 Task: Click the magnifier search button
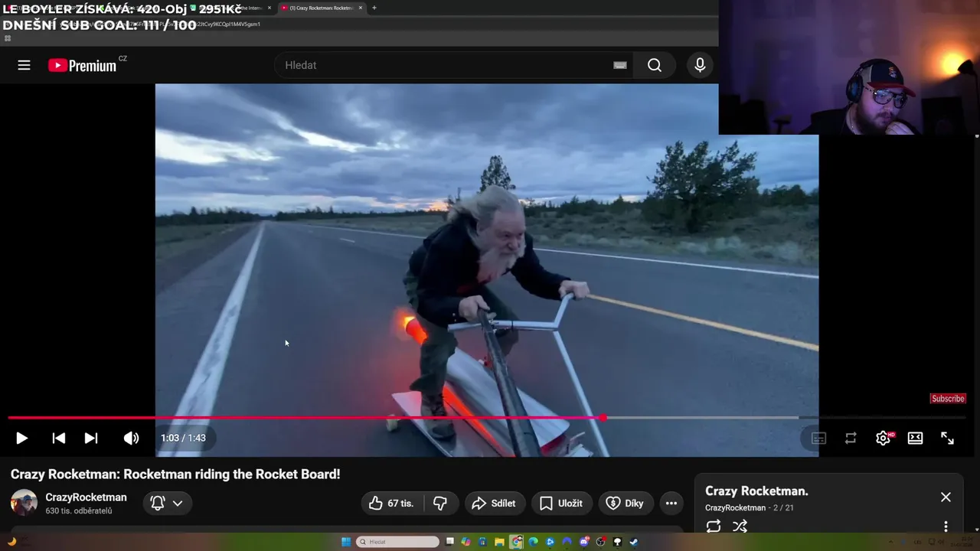(x=655, y=65)
